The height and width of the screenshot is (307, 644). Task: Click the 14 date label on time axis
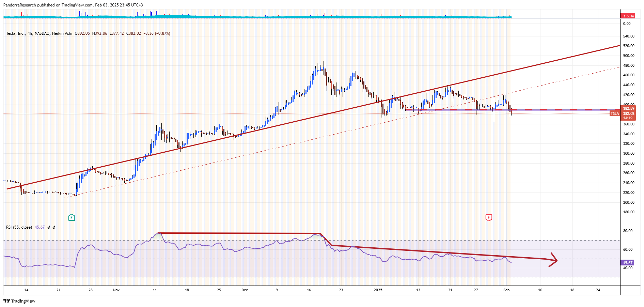[x=27, y=290]
